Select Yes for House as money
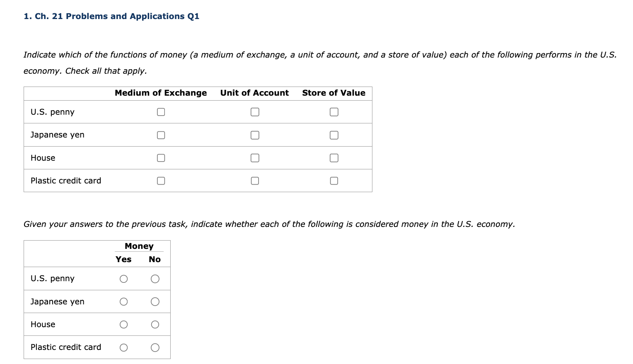This screenshot has height=364, width=633. [123, 324]
